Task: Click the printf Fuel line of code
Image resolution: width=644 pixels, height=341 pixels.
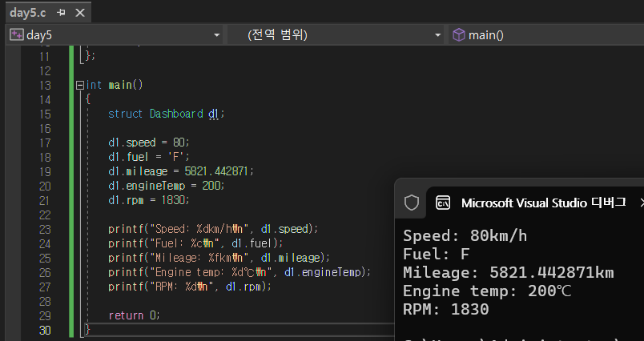Action: point(195,243)
